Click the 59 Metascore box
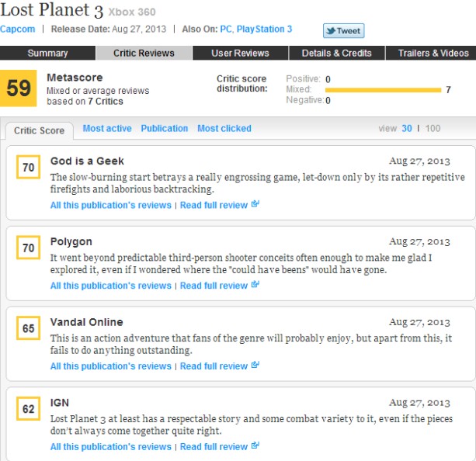Image resolution: width=476 pixels, height=461 pixels. pyautogui.click(x=18, y=88)
